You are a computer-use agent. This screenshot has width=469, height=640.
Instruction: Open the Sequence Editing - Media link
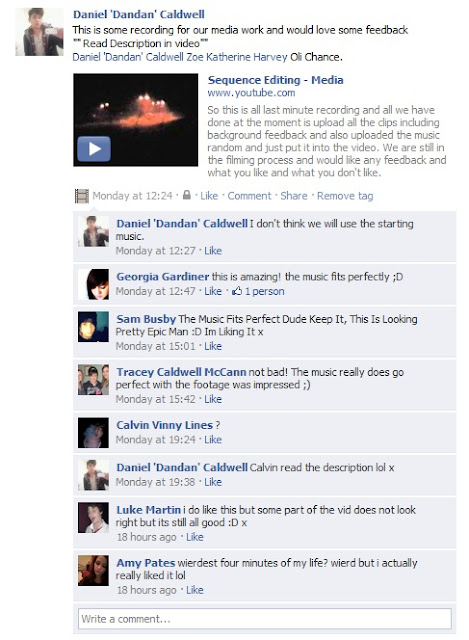(276, 80)
